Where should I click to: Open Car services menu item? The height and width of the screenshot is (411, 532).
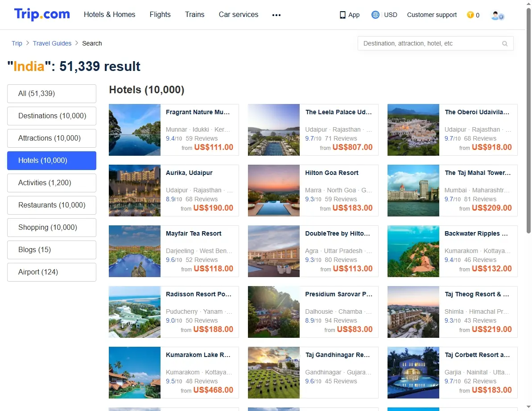coord(239,15)
